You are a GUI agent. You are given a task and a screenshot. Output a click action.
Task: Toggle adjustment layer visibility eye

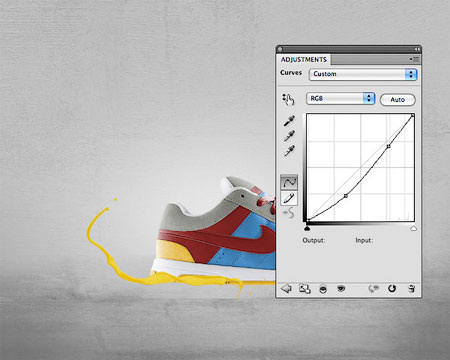(341, 288)
